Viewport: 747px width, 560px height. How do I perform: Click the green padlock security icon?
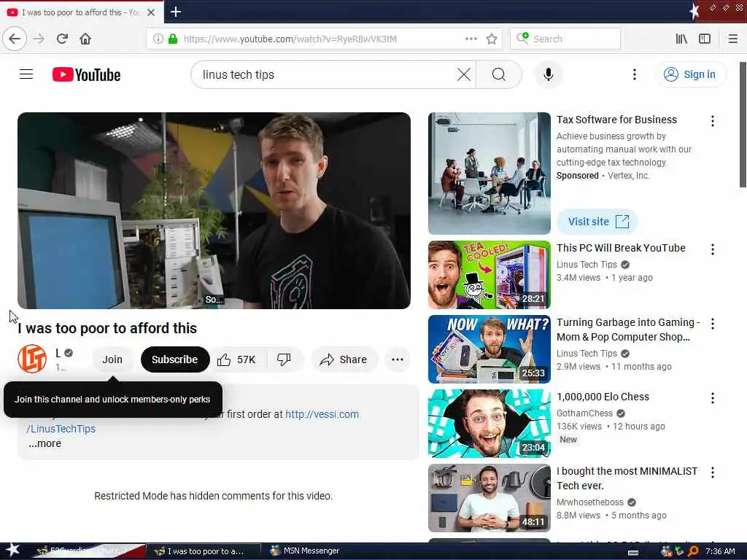(x=173, y=39)
